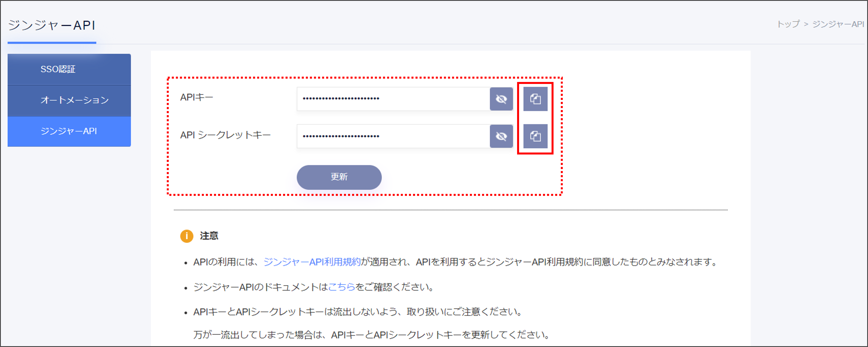Open the API documentation via こちら link
This screenshot has height=347, width=868.
coord(341,288)
